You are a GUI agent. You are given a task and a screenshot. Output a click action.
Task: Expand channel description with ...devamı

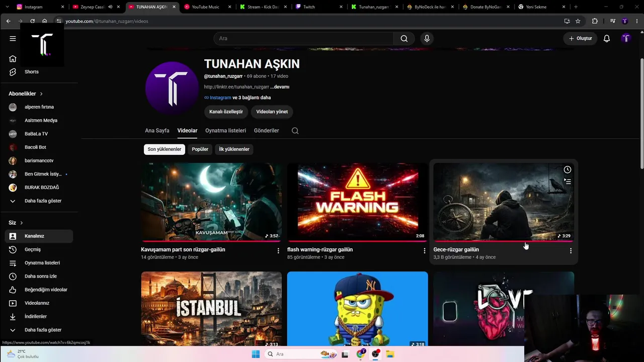click(x=280, y=87)
